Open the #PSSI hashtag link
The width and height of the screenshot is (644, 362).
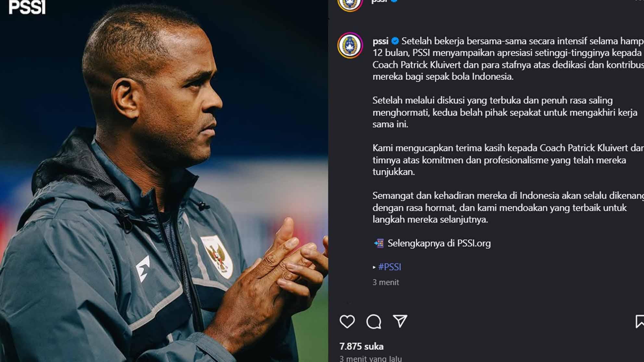pos(390,267)
